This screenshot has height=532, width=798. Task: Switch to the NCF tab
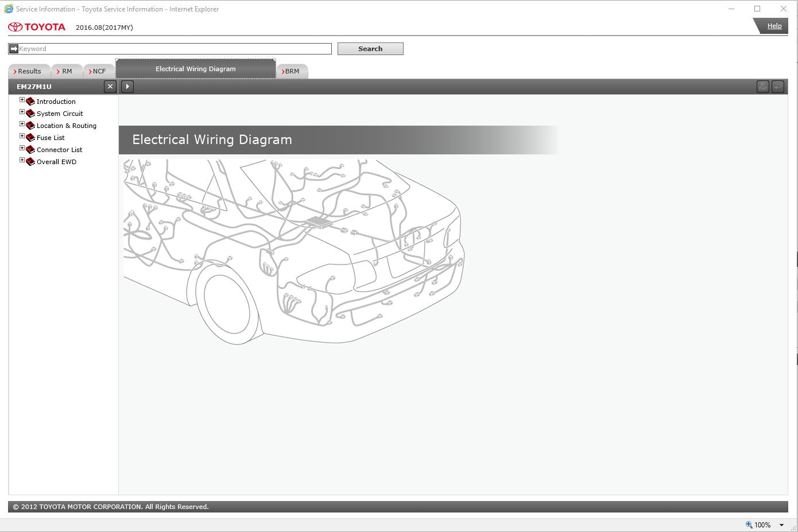tap(99, 71)
